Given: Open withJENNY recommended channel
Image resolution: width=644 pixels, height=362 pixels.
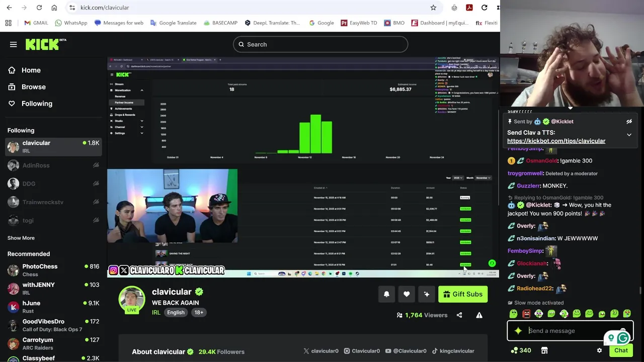Looking at the screenshot, I should pyautogui.click(x=53, y=288).
